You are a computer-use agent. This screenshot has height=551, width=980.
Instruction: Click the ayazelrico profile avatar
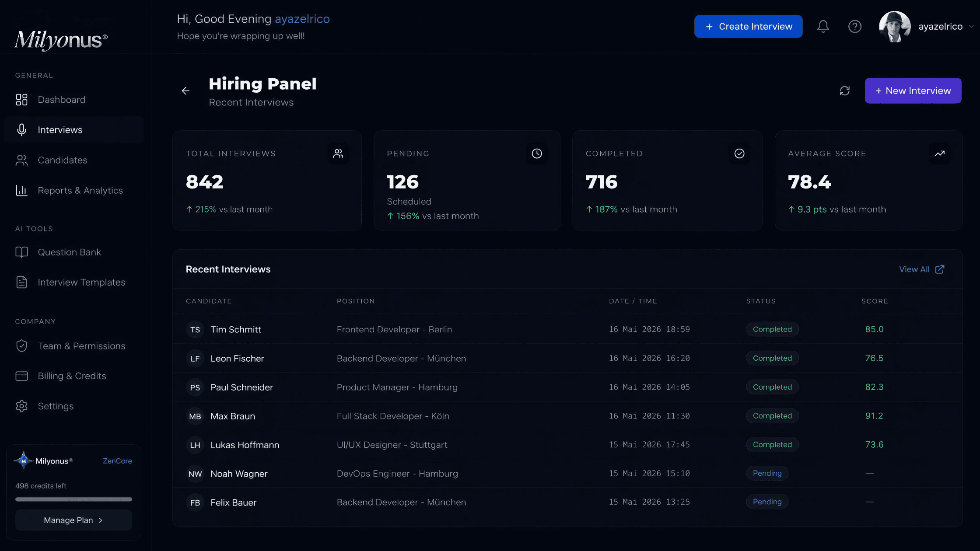895,27
